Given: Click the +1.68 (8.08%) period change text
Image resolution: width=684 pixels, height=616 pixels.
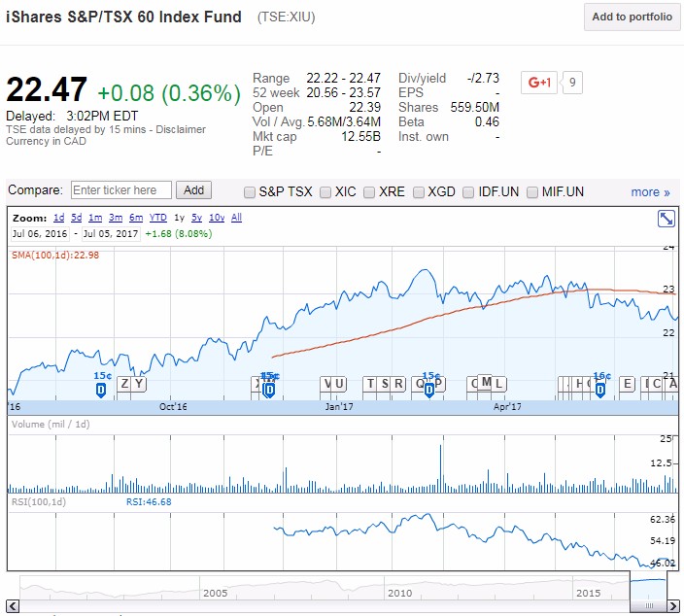Looking at the screenshot, I should pyautogui.click(x=179, y=234).
